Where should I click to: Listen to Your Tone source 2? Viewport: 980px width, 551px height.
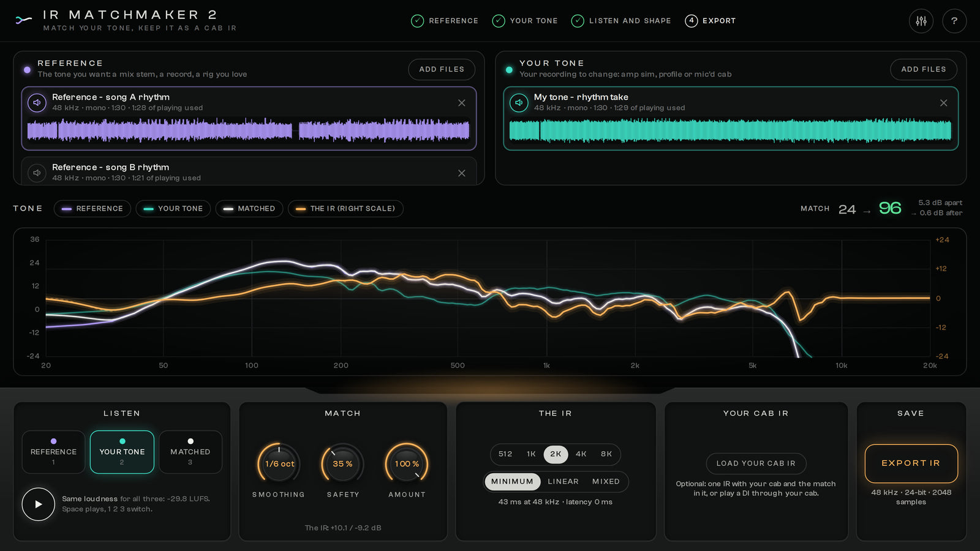pos(122,452)
